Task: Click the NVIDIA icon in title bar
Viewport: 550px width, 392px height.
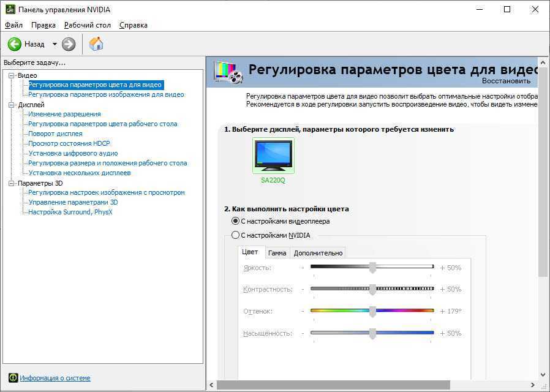Action: coord(9,9)
